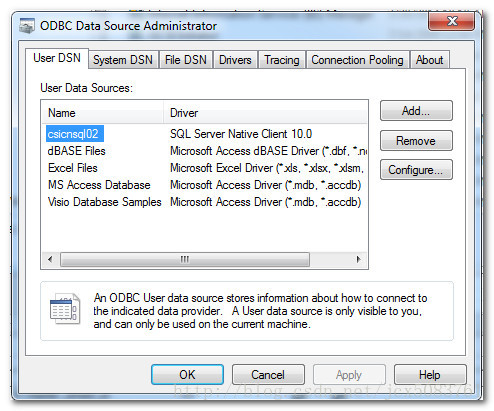Select Visio Database Samples entry
This screenshot has width=494, height=411.
(x=104, y=202)
